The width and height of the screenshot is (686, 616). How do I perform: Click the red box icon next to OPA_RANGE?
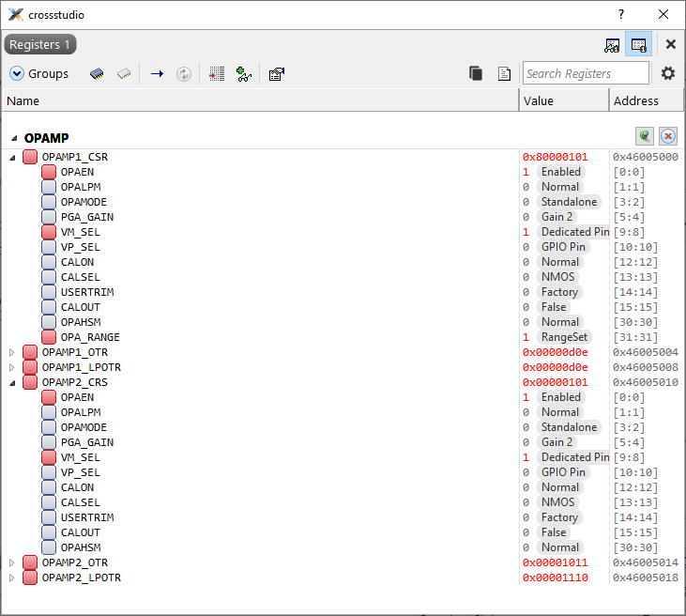[x=49, y=337]
